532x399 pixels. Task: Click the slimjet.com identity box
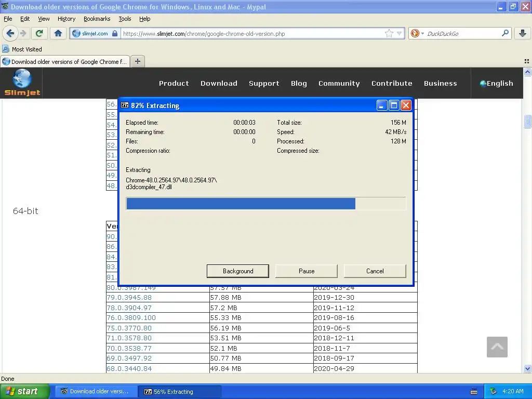95,33
